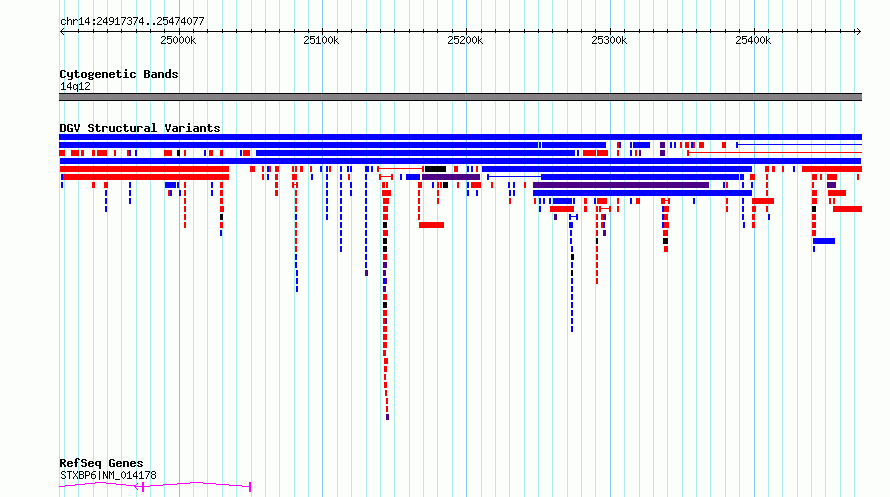Select the purple variant bar near 25190k
The height and width of the screenshot is (497, 890).
451,177
